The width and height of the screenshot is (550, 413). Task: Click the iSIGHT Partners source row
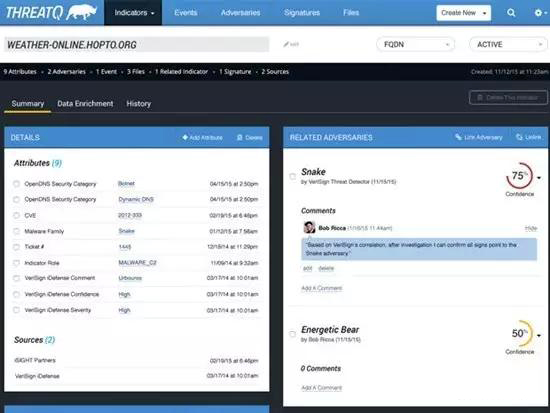136,360
